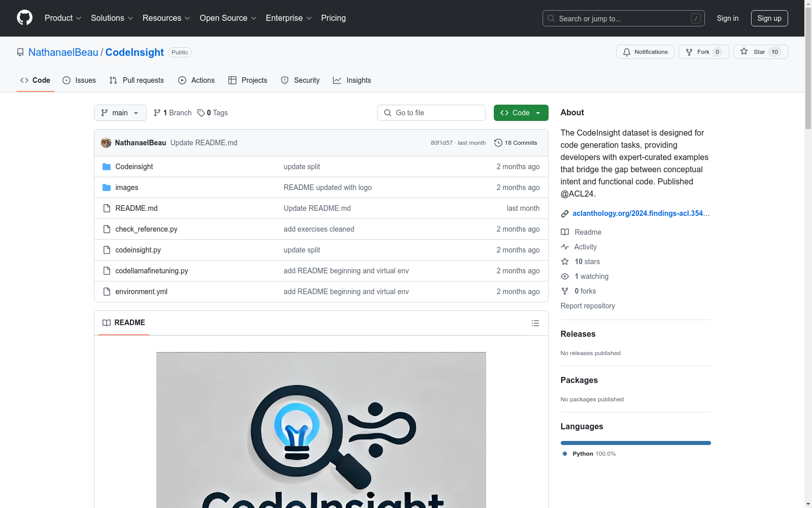
Task: Click the codeinsight.py file icon
Action: tap(107, 250)
